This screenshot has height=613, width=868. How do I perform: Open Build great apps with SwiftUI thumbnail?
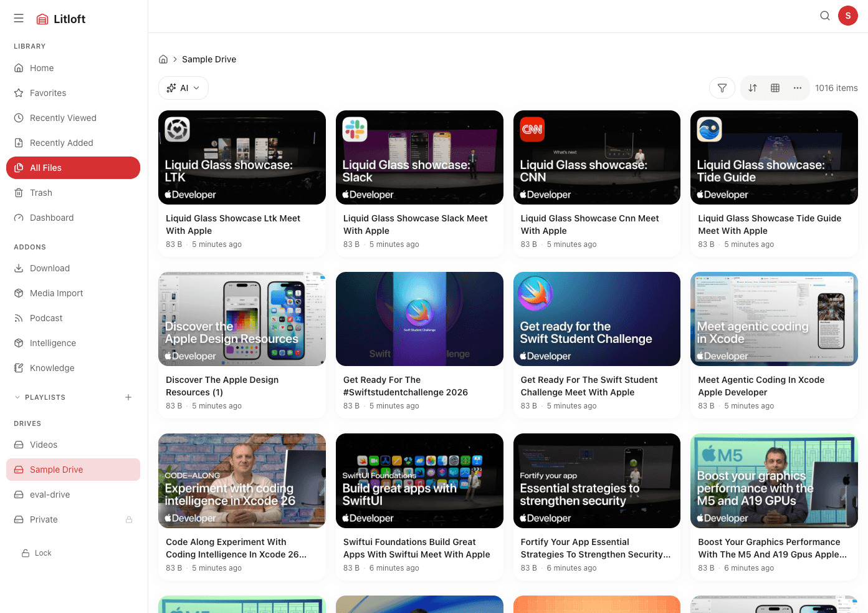(419, 481)
